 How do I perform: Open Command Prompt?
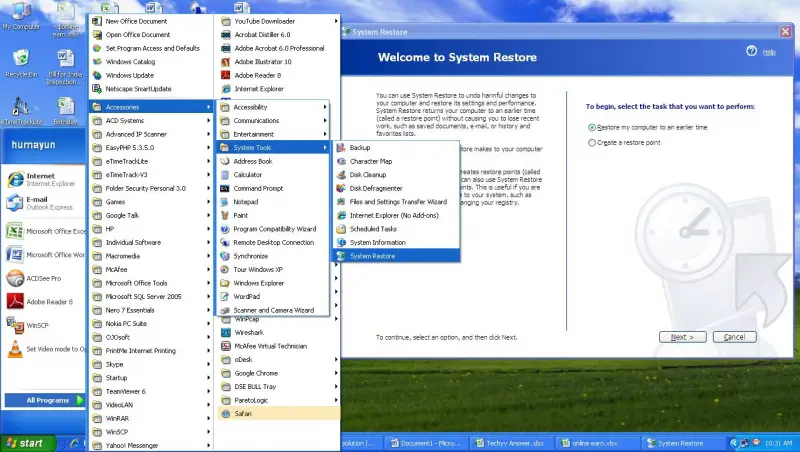tap(273, 188)
